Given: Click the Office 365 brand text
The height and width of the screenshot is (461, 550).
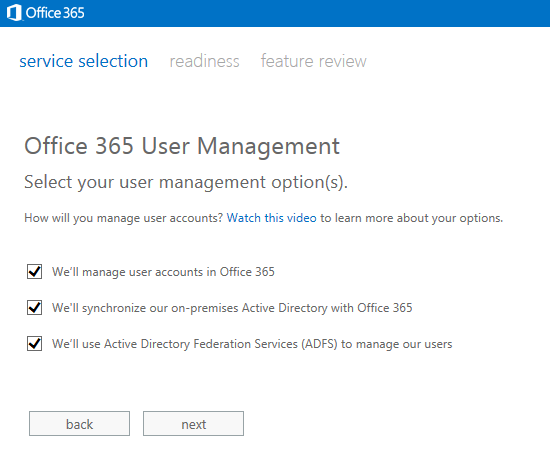Looking at the screenshot, I should click(x=55, y=13).
